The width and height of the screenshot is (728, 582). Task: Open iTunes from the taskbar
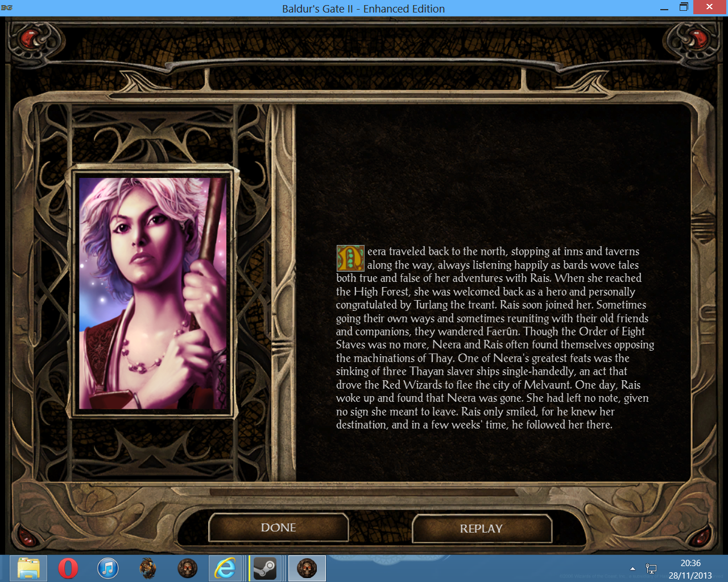point(108,568)
